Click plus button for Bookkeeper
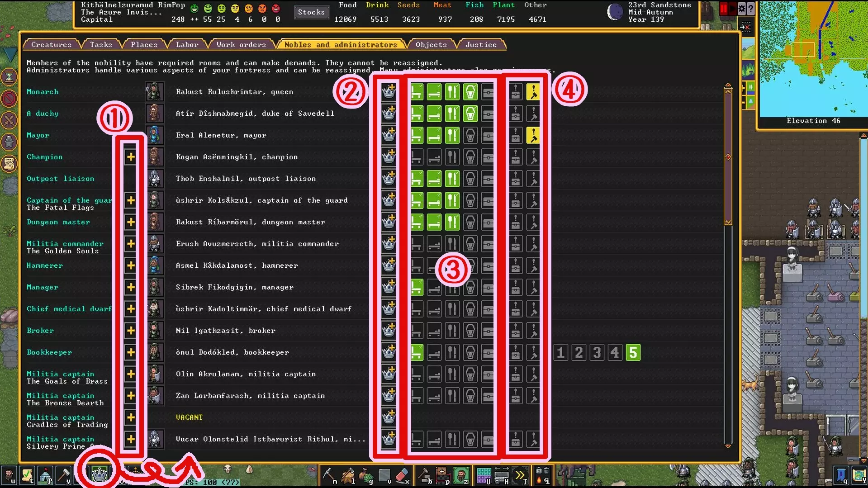 tap(131, 352)
